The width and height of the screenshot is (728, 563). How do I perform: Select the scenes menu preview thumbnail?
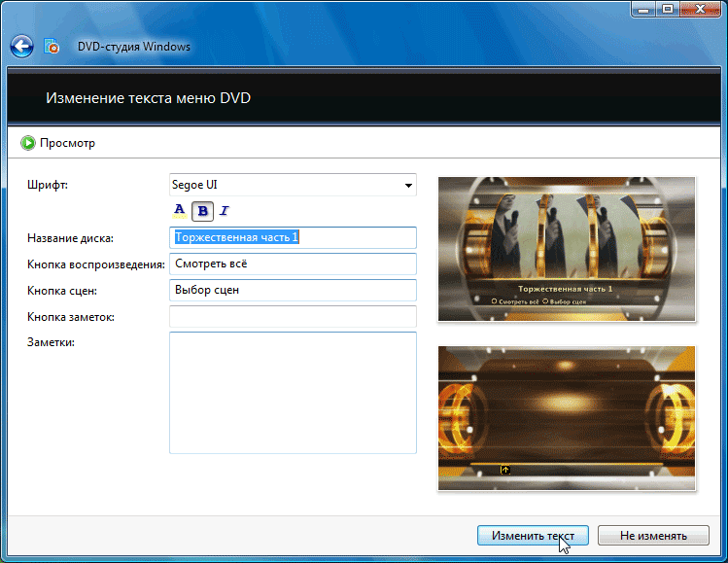pyautogui.click(x=567, y=418)
